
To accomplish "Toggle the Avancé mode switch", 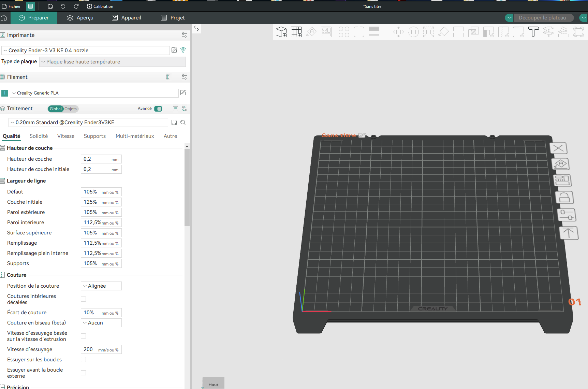I will coord(158,109).
